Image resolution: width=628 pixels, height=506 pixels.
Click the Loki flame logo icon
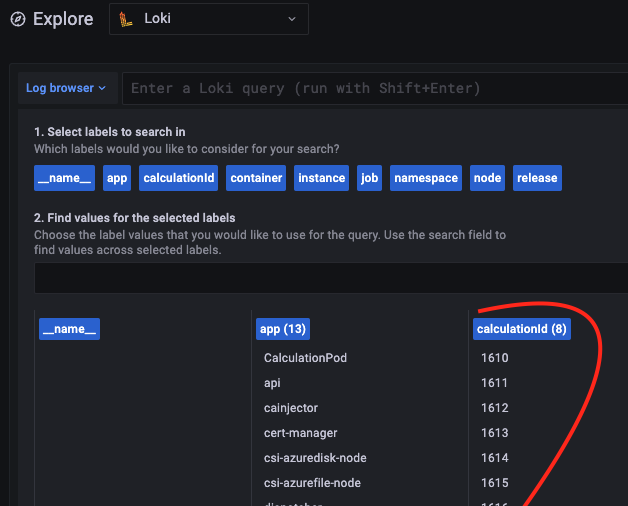pyautogui.click(x=125, y=19)
